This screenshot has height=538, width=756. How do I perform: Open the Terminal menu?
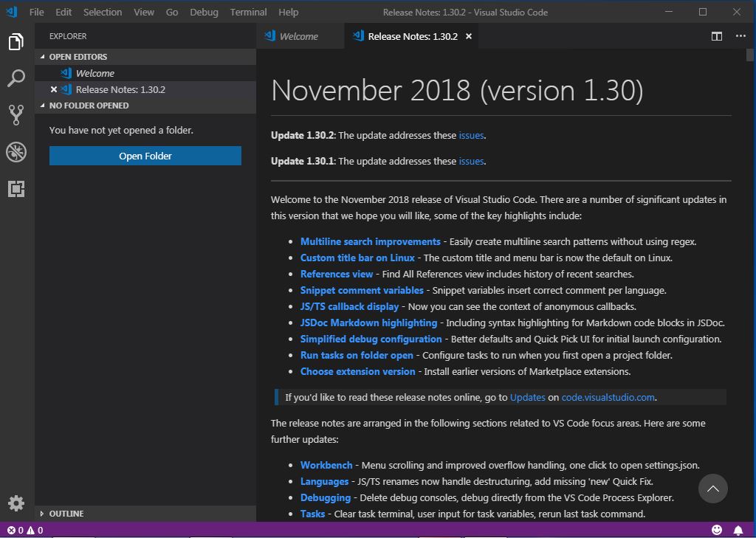(x=248, y=12)
